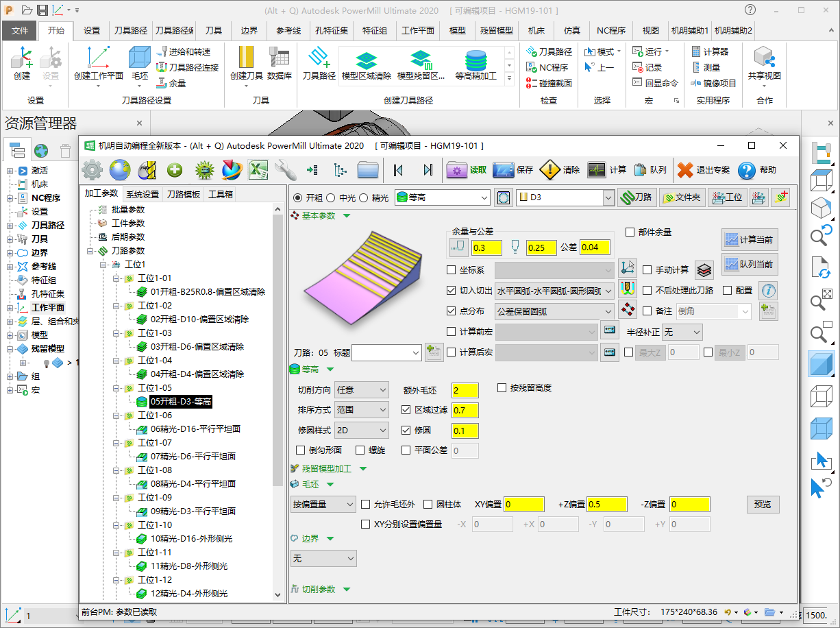Screen dimensions: 840x628
Task: Click the 文件夹 folder button
Action: 681,197
